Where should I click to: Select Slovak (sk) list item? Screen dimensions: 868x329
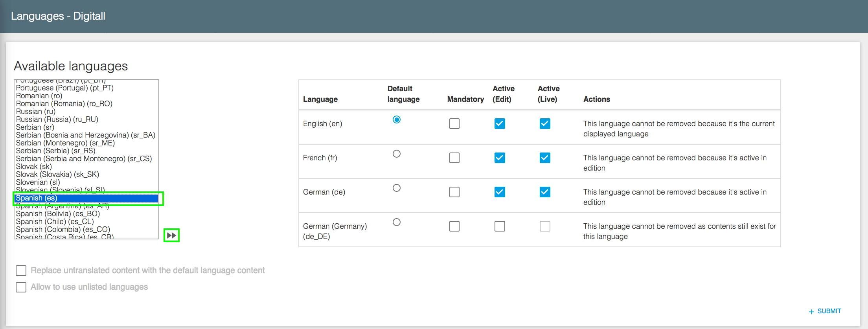coord(86,167)
